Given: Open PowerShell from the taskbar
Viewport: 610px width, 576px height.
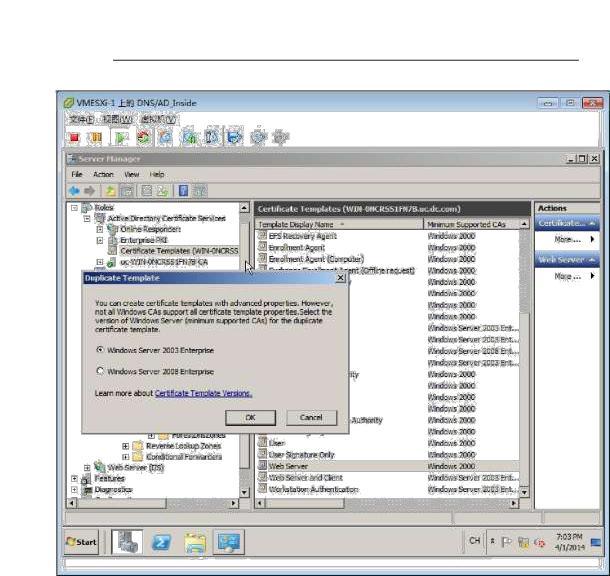Looking at the screenshot, I should pos(161,542).
